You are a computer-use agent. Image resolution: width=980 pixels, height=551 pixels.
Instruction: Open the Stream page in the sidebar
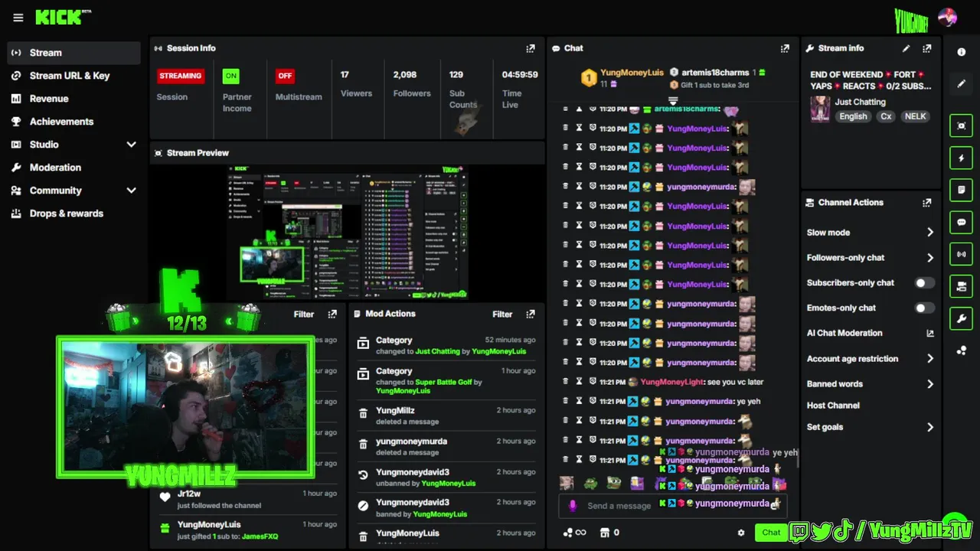coord(74,53)
